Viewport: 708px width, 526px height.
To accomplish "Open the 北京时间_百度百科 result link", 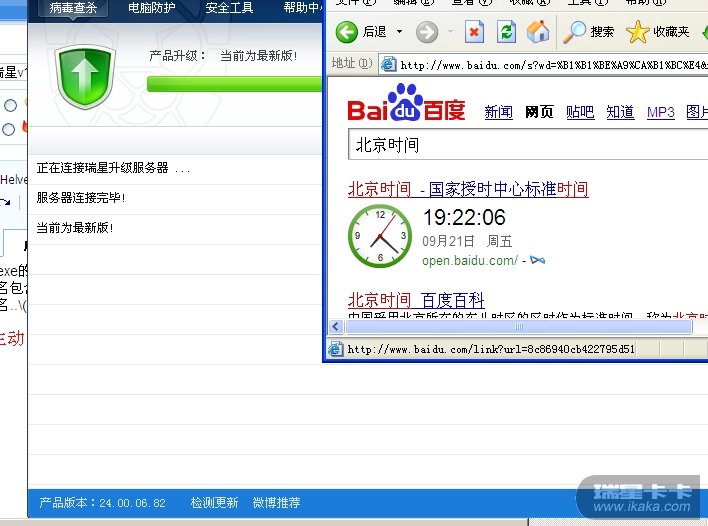I will [x=416, y=300].
